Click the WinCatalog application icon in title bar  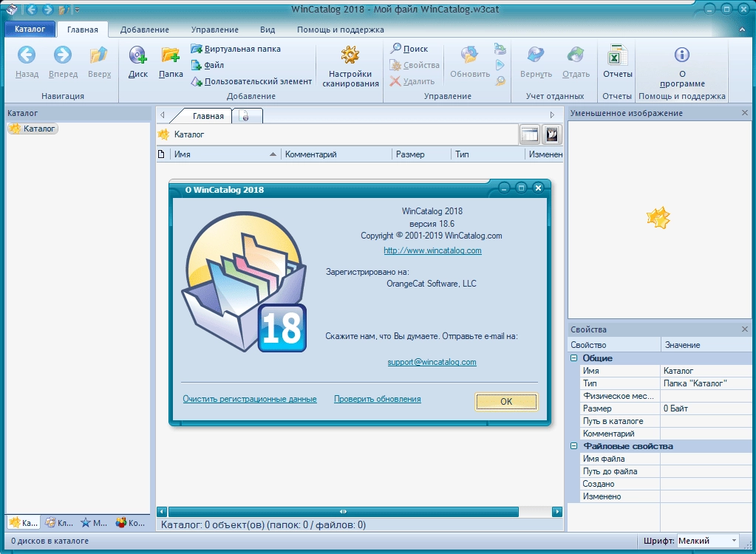point(12,9)
